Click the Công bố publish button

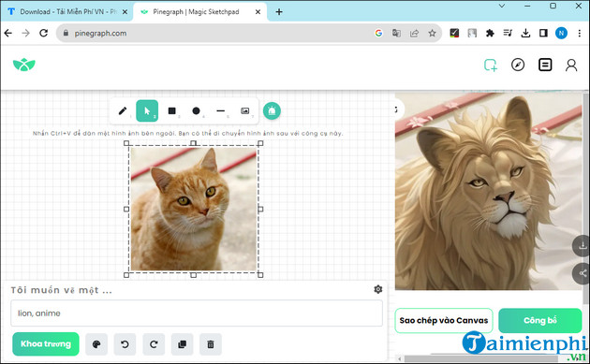click(540, 320)
